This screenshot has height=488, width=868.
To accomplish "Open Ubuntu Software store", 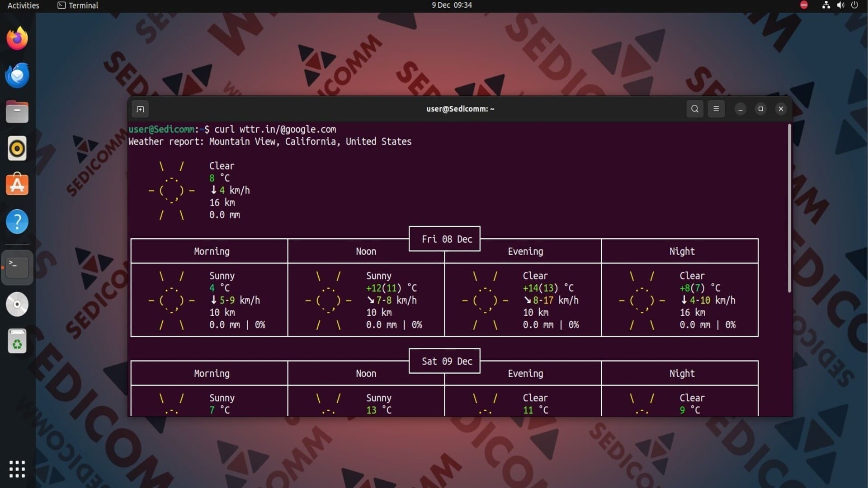I will pos(17,185).
